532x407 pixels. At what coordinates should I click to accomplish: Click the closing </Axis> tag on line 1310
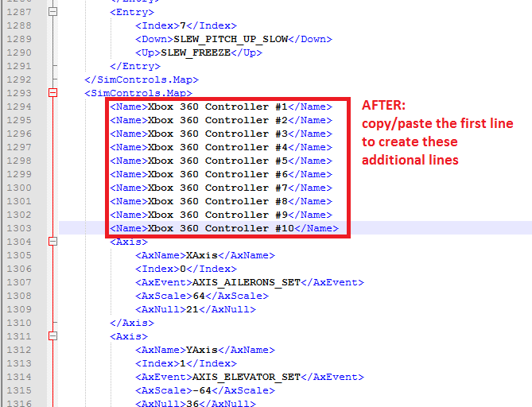coord(132,323)
